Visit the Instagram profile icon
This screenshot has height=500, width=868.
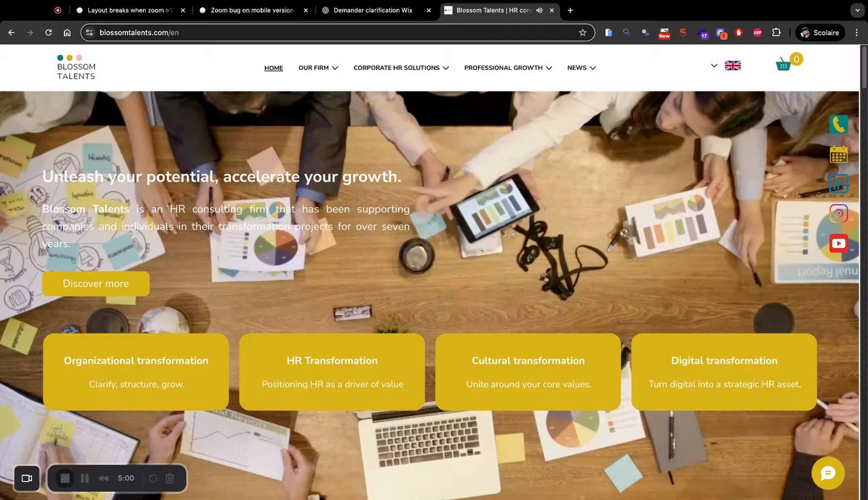click(839, 213)
